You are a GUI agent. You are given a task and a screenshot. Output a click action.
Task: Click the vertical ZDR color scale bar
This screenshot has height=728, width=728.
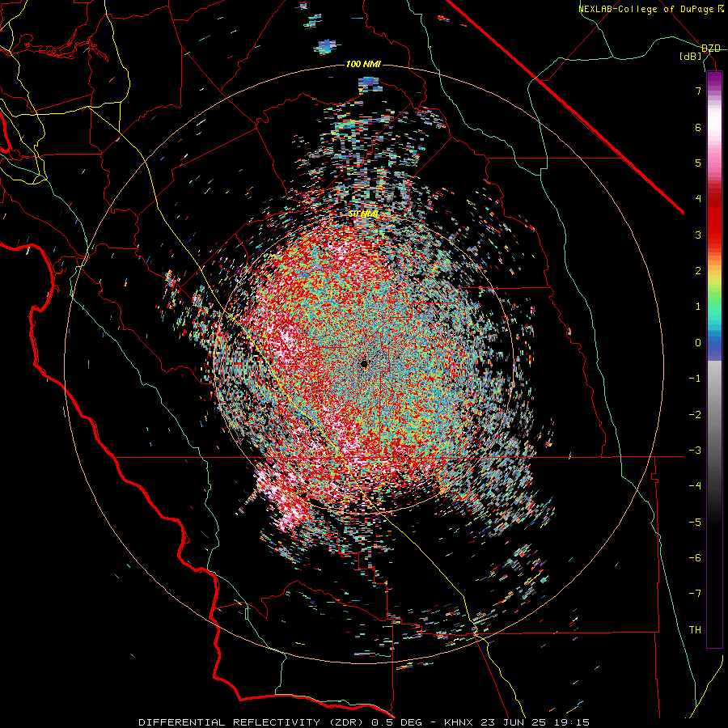[714, 360]
